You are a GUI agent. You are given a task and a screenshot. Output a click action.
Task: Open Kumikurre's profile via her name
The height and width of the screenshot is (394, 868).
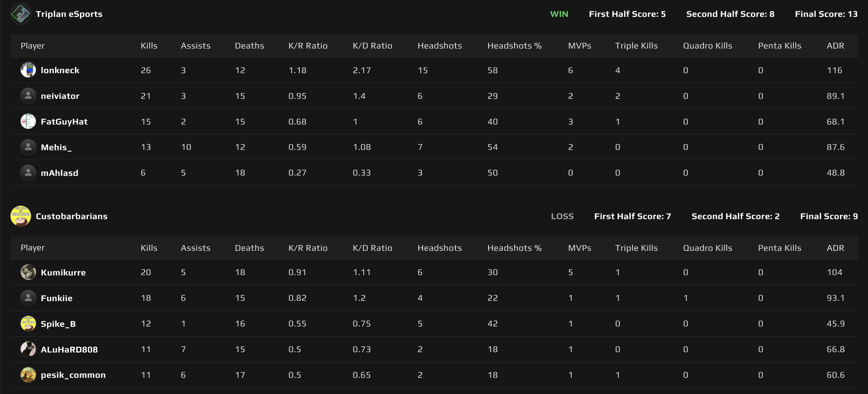(63, 272)
